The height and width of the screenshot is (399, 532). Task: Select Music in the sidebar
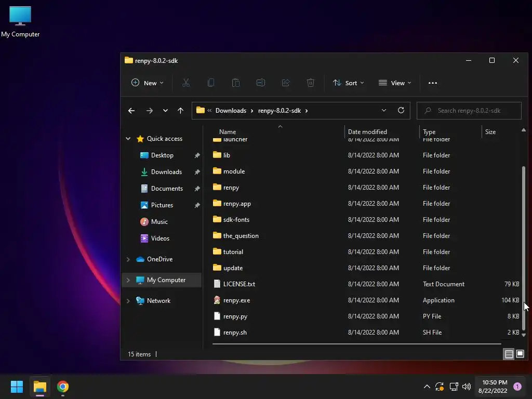[x=159, y=222]
